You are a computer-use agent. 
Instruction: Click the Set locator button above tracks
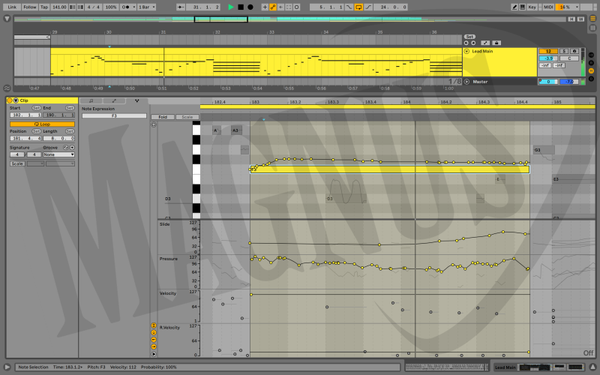click(x=470, y=37)
